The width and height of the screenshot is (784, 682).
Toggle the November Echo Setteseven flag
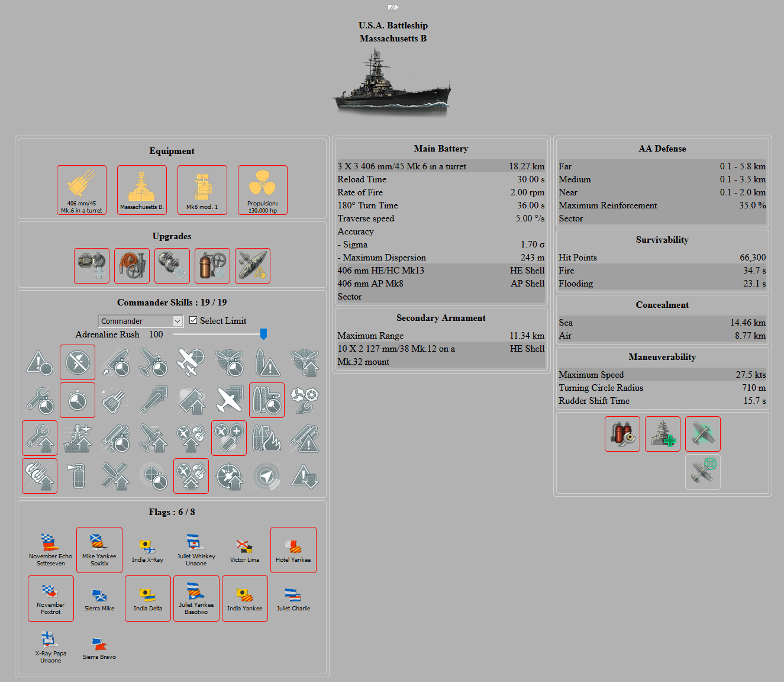51,550
